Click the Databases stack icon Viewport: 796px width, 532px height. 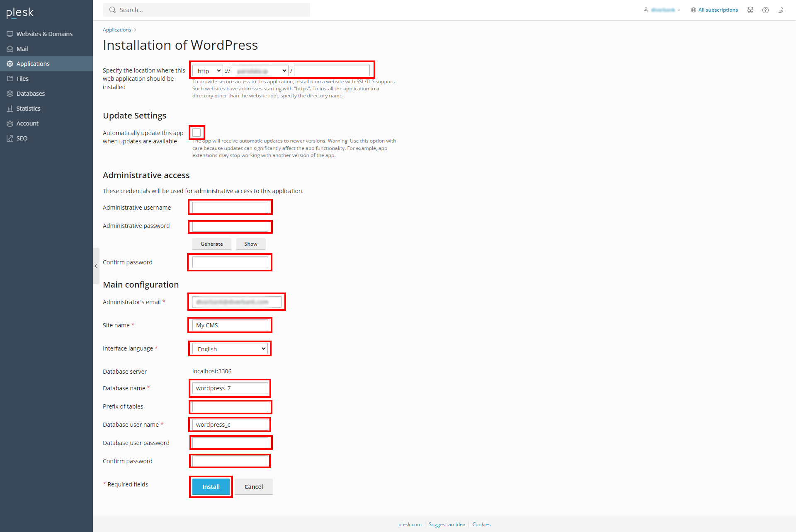(10, 94)
